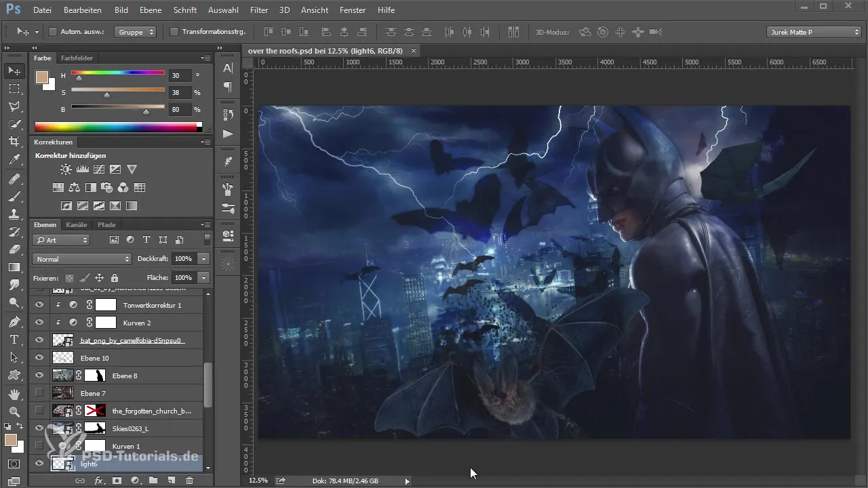The height and width of the screenshot is (488, 868).
Task: Hide the Ebene 8 layer
Action: click(39, 375)
